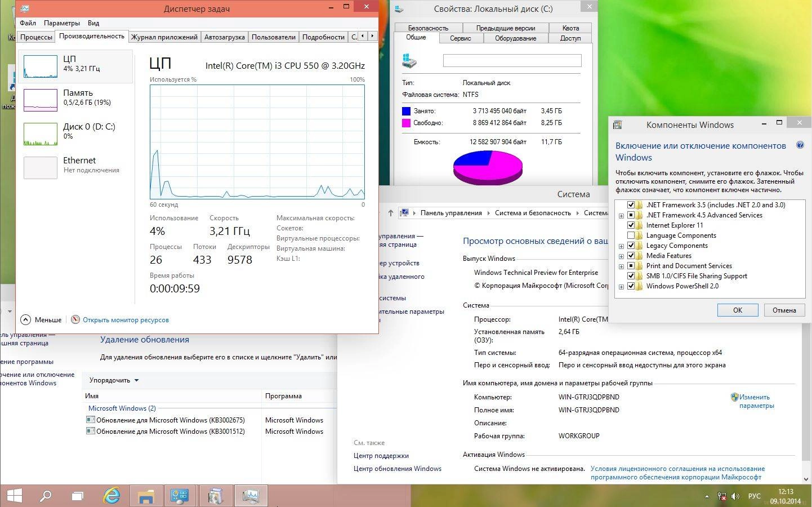Screen dimensions: 812x507
Task: Open the Оборудование tab
Action: tap(515, 38)
